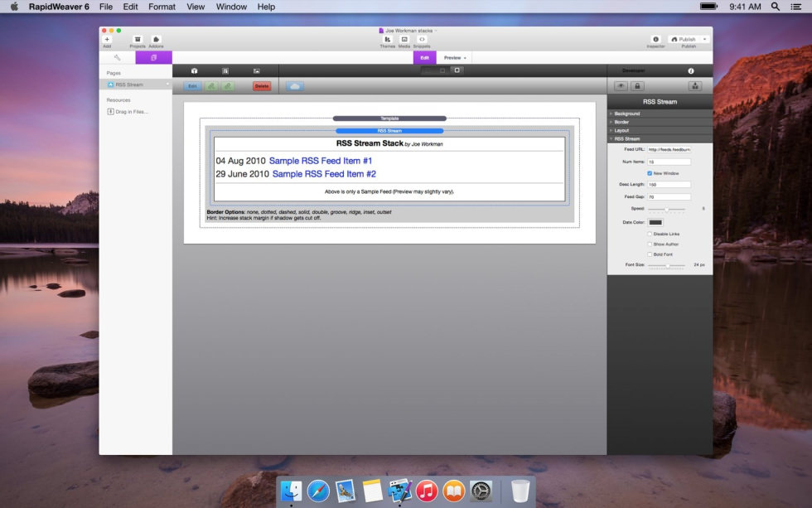812x508 pixels.
Task: Switch to the Edit mode tab
Action: tap(424, 57)
